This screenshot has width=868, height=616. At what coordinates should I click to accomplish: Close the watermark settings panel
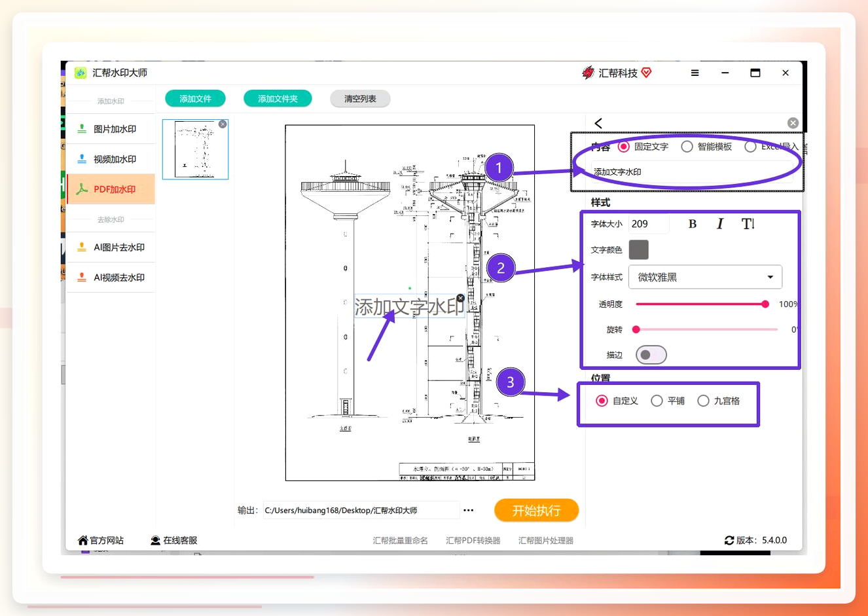(793, 123)
